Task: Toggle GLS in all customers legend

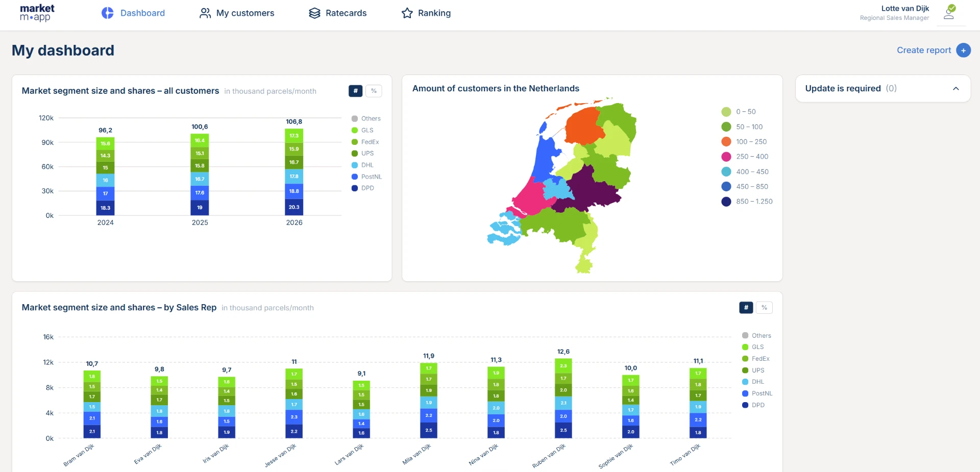Action: (362, 130)
